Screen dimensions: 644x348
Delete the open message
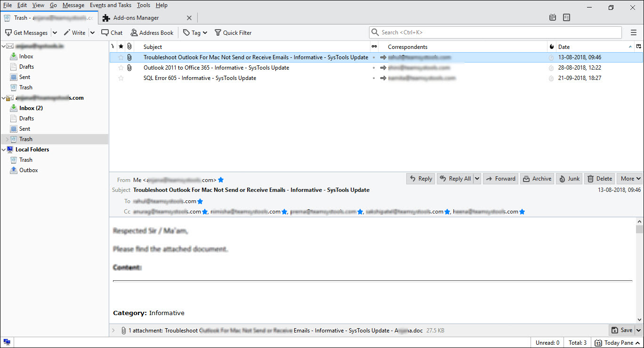600,179
